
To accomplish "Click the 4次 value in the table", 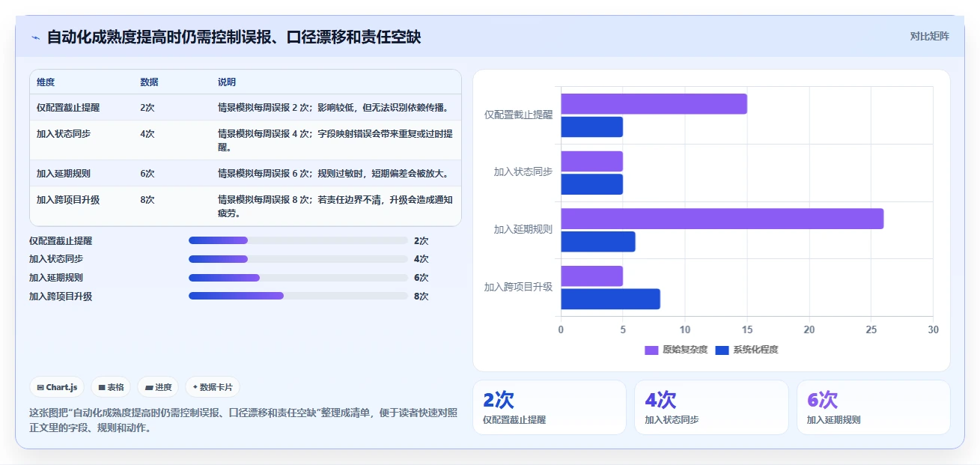I will pos(147,133).
